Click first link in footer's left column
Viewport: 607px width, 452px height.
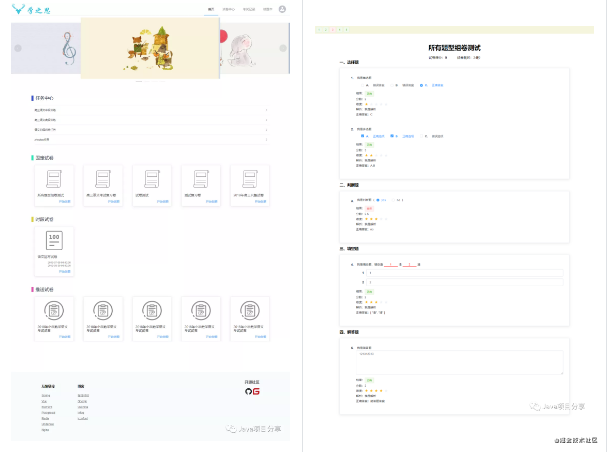(x=46, y=396)
